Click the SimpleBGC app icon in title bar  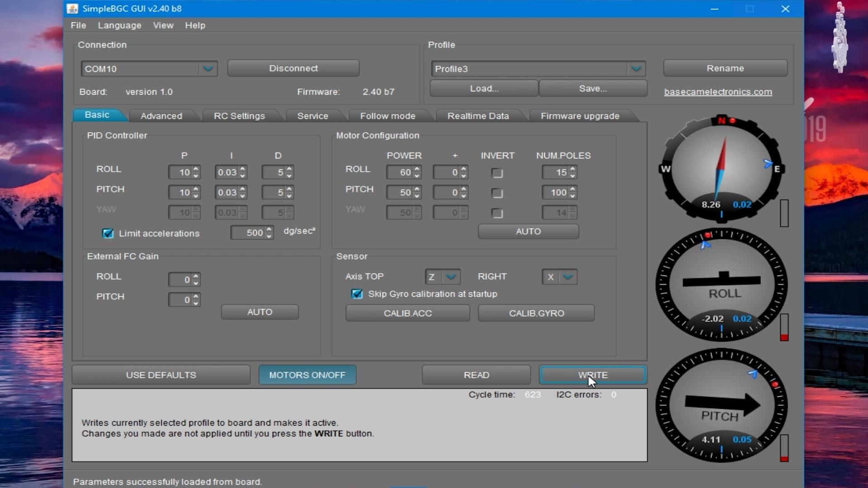(72, 9)
